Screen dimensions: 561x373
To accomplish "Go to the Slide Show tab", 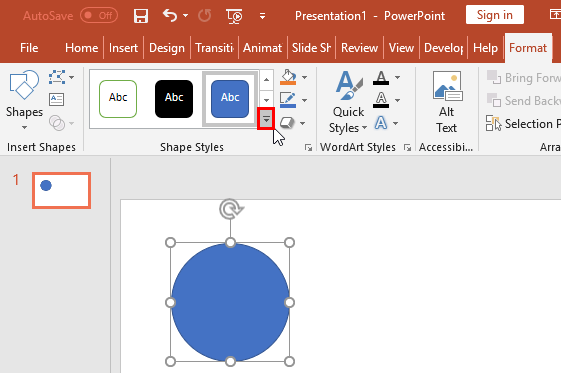I will [311, 48].
